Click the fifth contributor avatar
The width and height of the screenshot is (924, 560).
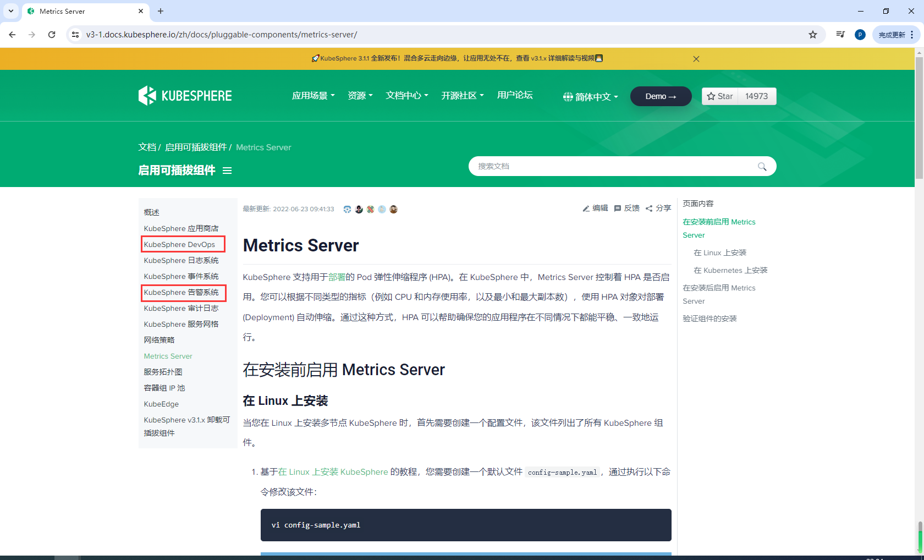click(x=393, y=209)
